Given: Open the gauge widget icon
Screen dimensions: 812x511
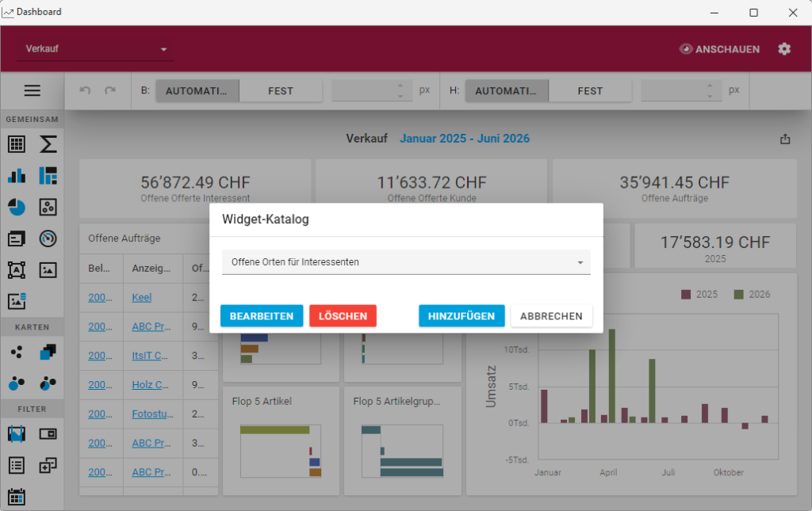Looking at the screenshot, I should [x=48, y=238].
